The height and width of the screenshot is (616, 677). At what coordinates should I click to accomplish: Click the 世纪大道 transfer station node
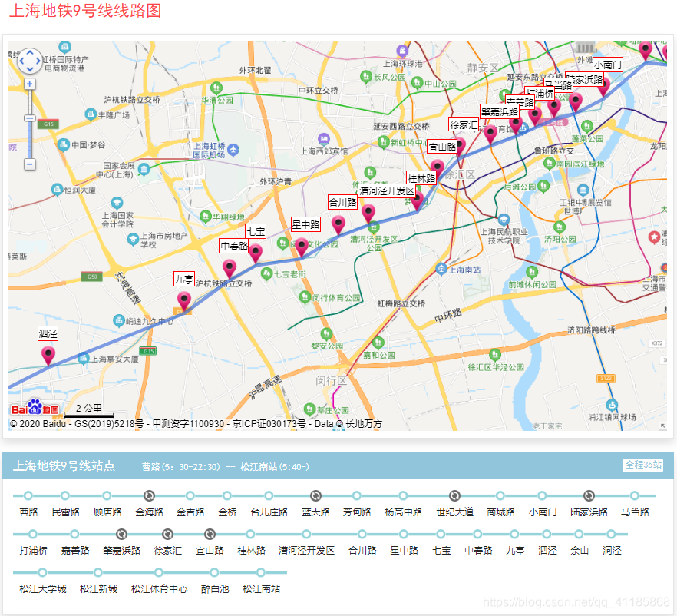tap(454, 496)
